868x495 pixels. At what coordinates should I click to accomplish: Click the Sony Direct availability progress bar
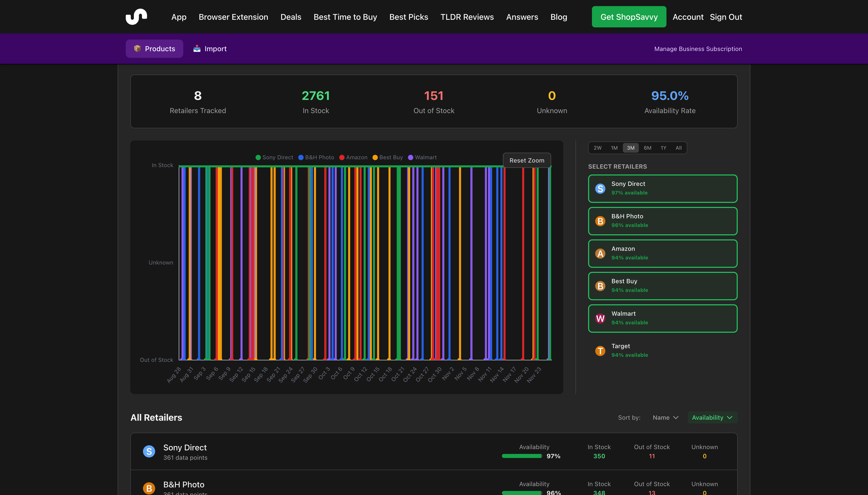tap(521, 456)
